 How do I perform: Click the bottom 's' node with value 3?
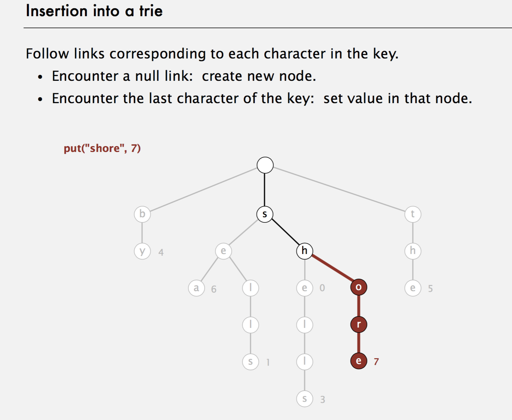pos(304,399)
